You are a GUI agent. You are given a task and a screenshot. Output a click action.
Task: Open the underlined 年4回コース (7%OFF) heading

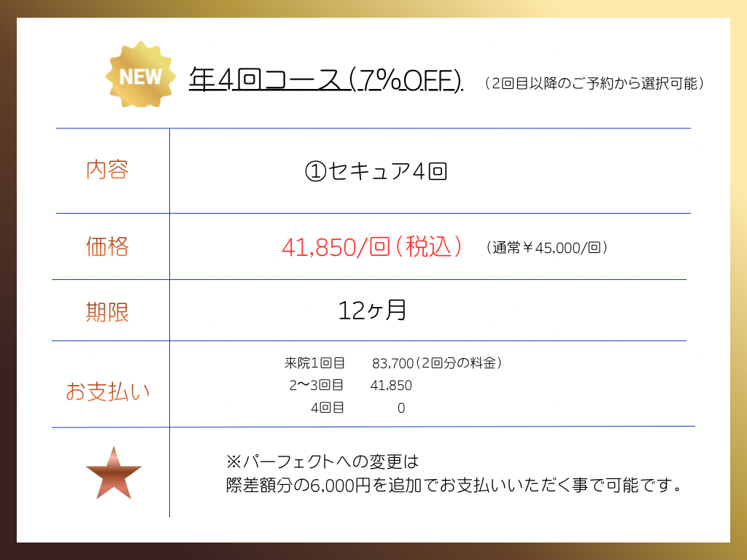pos(325,79)
